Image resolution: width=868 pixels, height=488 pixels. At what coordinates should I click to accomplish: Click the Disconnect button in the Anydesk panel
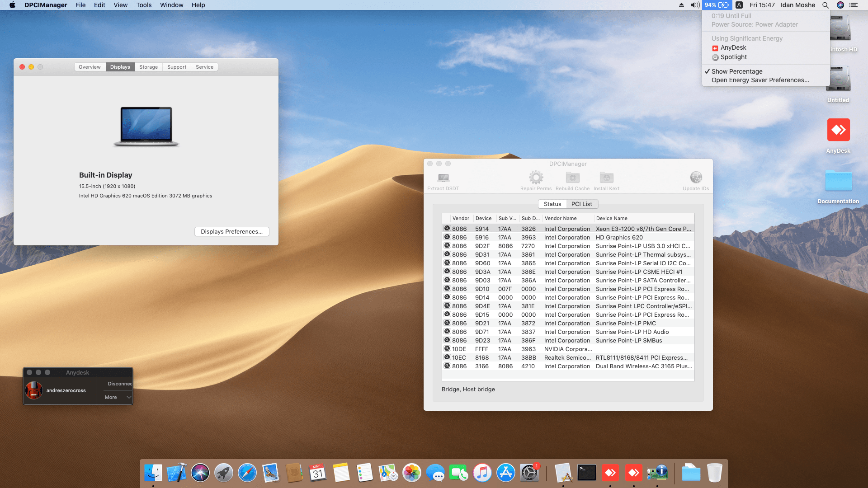click(119, 384)
